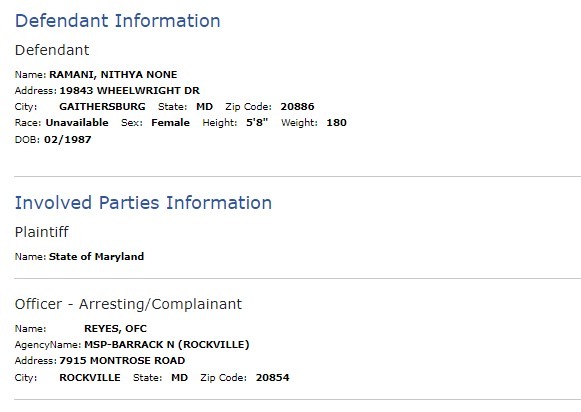Click the Weight value 180
This screenshot has height=412, width=581.
tap(336, 123)
